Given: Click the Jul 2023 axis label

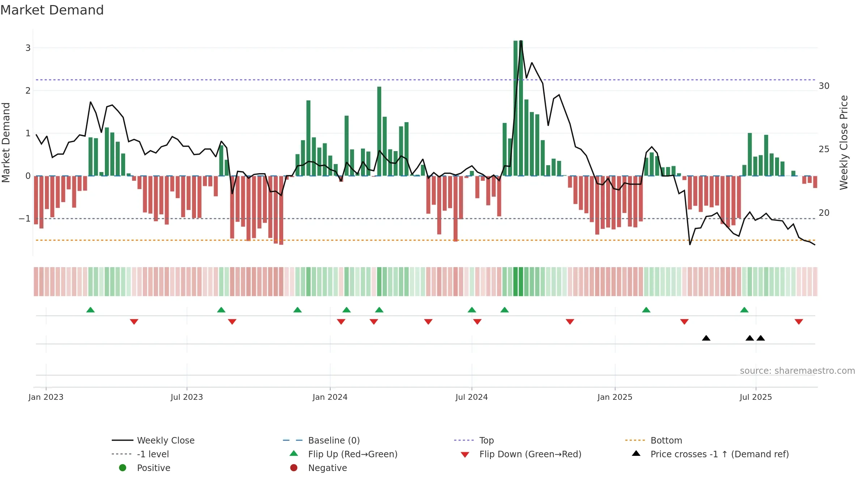Looking at the screenshot, I should tap(187, 397).
